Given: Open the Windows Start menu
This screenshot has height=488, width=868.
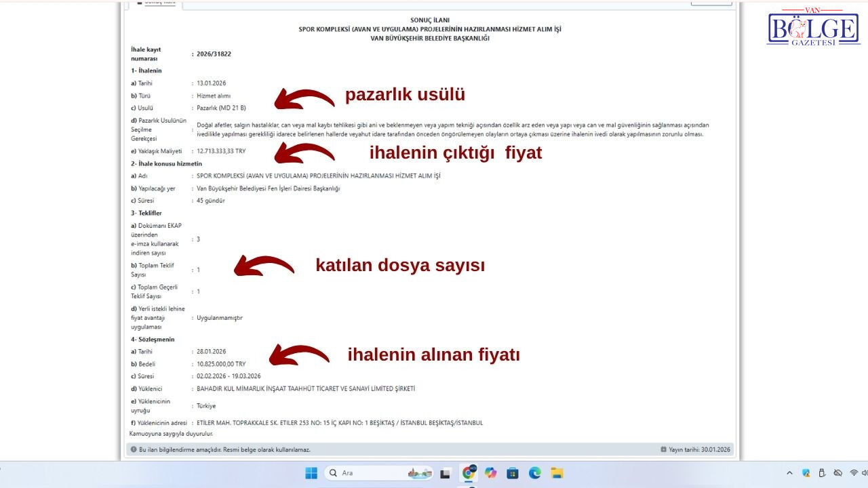Looking at the screenshot, I should 311,473.
